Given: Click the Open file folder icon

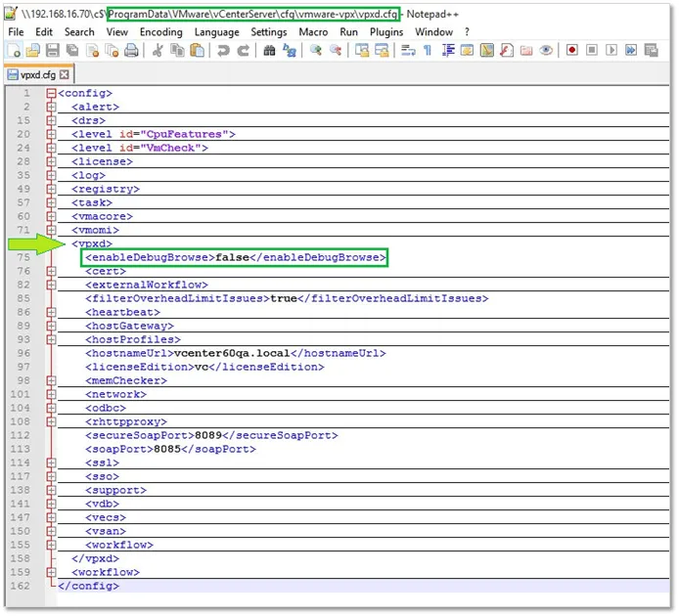Looking at the screenshot, I should [x=33, y=51].
